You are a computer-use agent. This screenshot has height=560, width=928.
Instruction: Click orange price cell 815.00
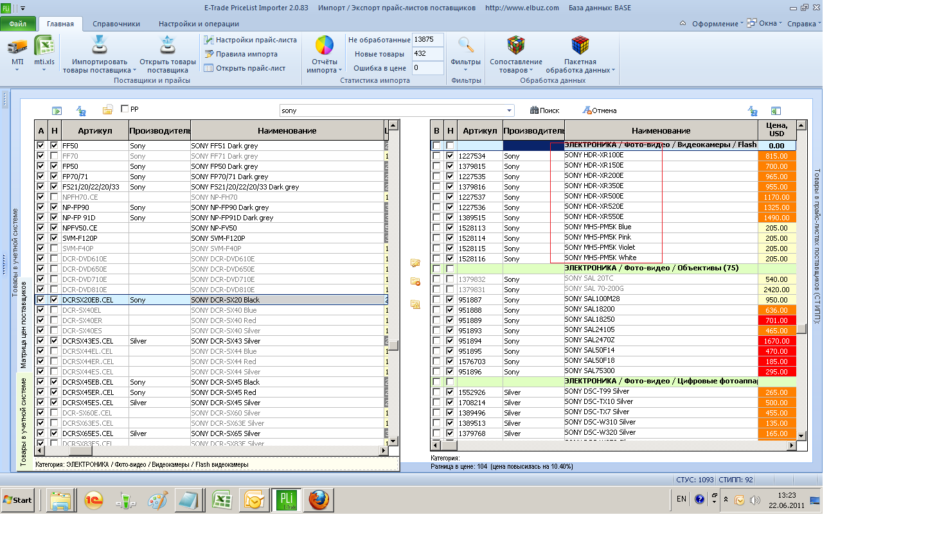[776, 156]
